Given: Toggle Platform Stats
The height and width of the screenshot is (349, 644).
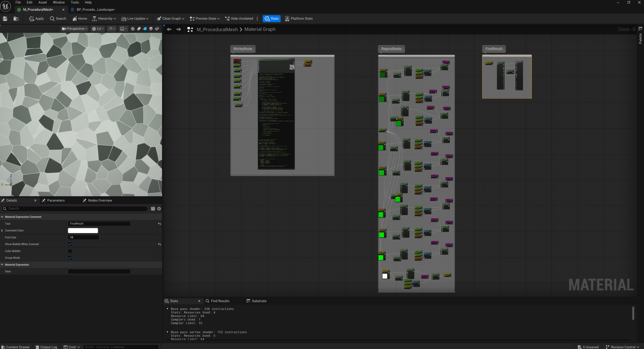Looking at the screenshot, I should point(299,19).
